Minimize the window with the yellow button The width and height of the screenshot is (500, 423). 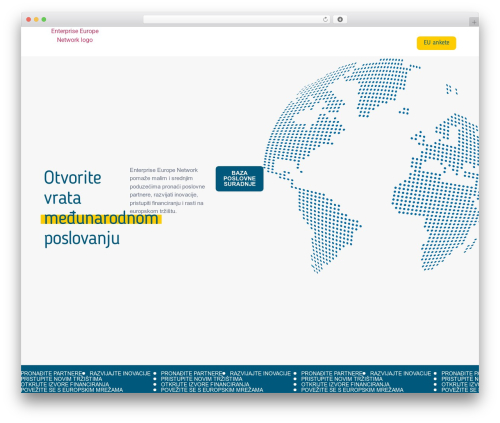coord(36,19)
